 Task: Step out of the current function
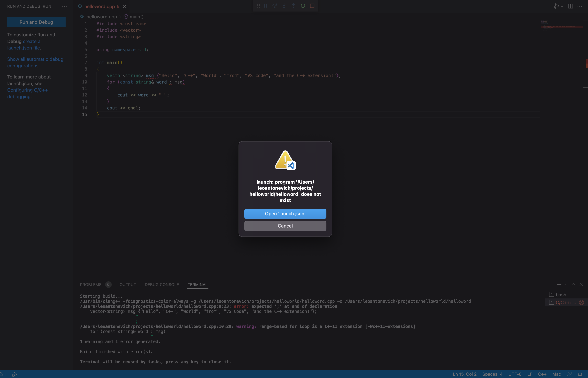293,6
